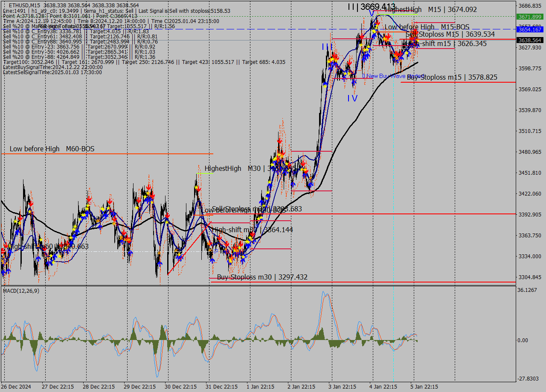The image size is (546, 392).
Task: Click the 30 Dec 22:15 time label
Action: [x=180, y=386]
